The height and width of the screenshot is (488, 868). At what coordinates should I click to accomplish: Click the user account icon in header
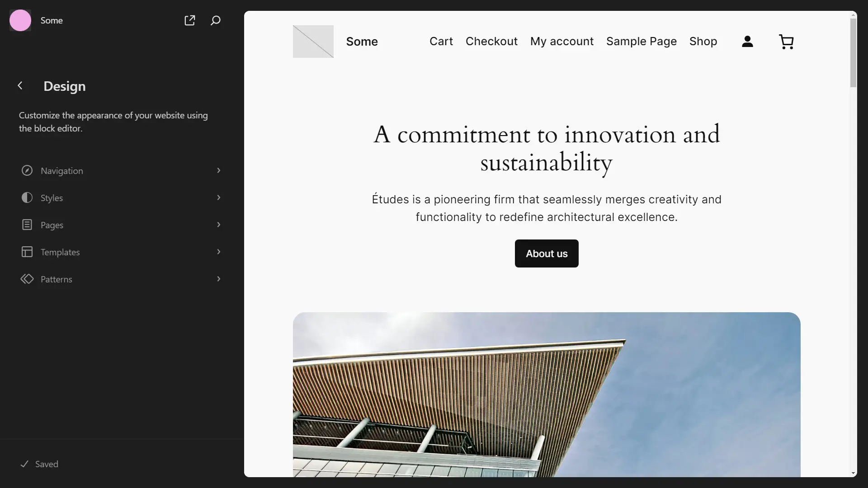tap(747, 41)
